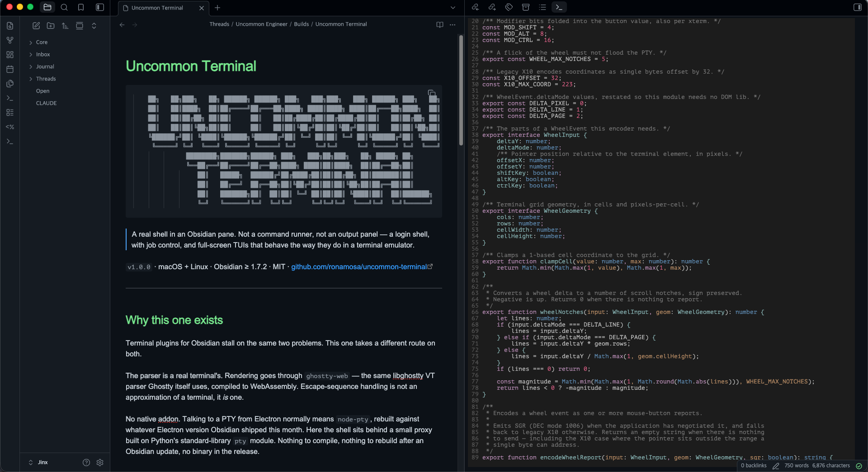Change the file explorer sort order

65,26
